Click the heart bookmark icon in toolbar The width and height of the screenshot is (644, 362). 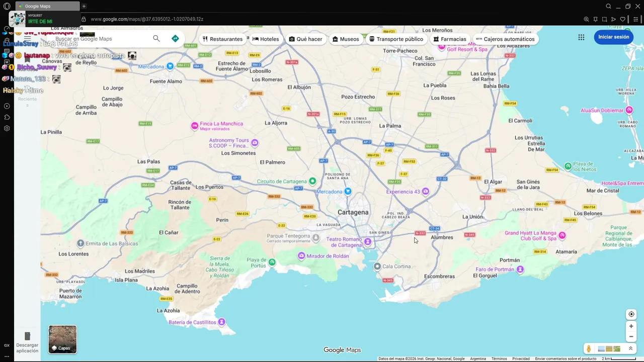tap(622, 19)
